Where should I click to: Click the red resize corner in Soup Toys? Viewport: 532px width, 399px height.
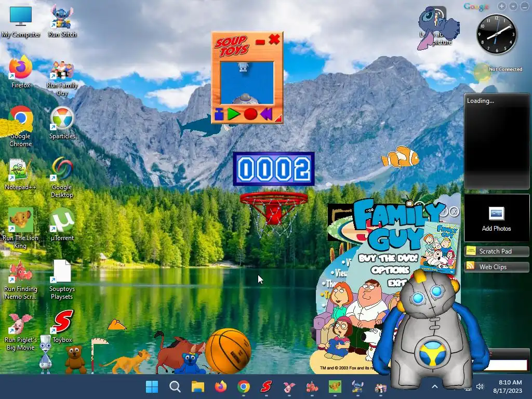point(279,118)
